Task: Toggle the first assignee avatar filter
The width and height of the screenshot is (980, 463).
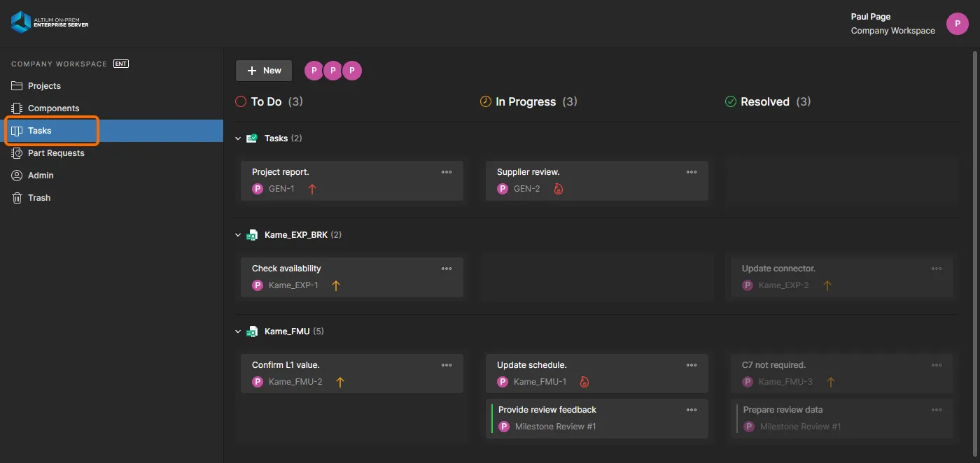Action: click(x=314, y=71)
